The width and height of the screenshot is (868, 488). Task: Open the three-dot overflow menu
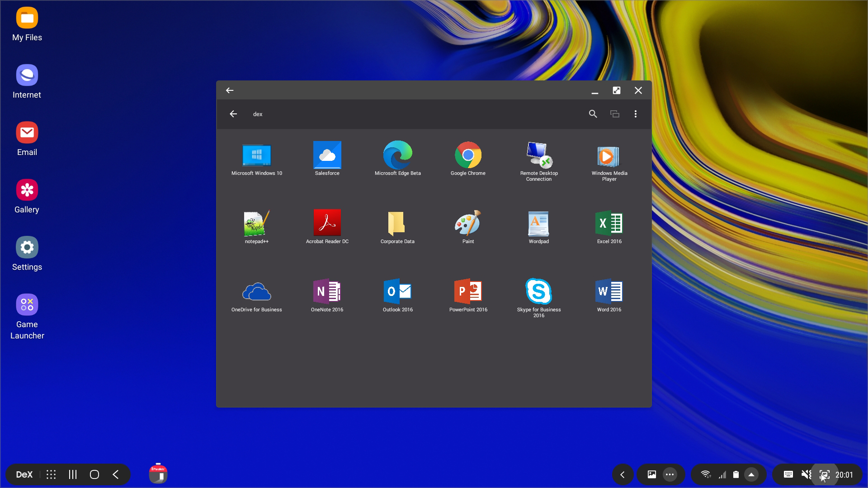635,114
